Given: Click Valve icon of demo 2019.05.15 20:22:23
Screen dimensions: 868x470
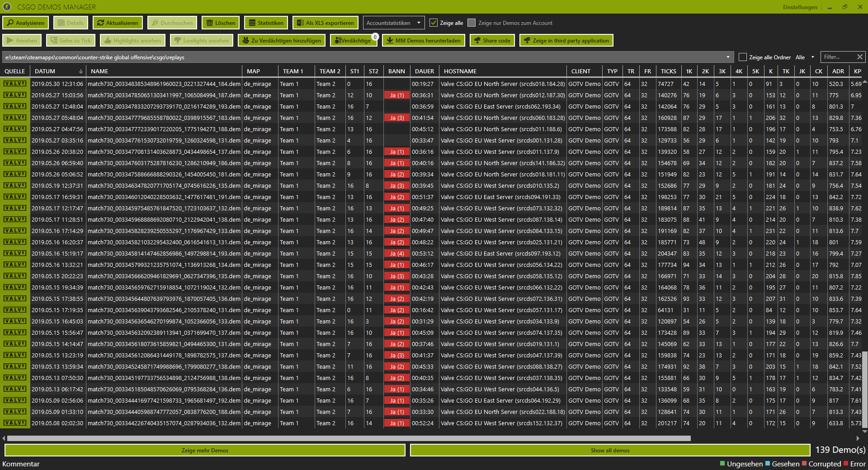Looking at the screenshot, I should click(15, 276).
